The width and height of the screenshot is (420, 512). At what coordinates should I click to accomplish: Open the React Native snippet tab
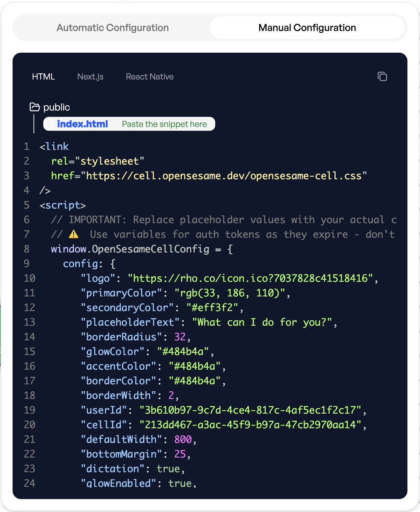tap(149, 76)
